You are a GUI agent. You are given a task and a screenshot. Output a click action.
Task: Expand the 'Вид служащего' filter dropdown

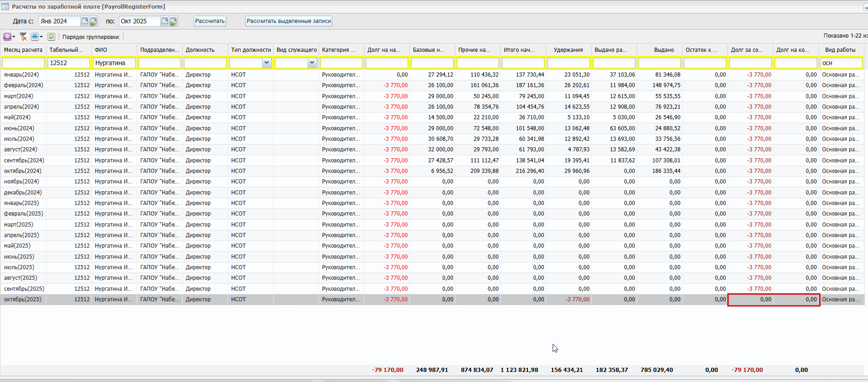point(312,63)
